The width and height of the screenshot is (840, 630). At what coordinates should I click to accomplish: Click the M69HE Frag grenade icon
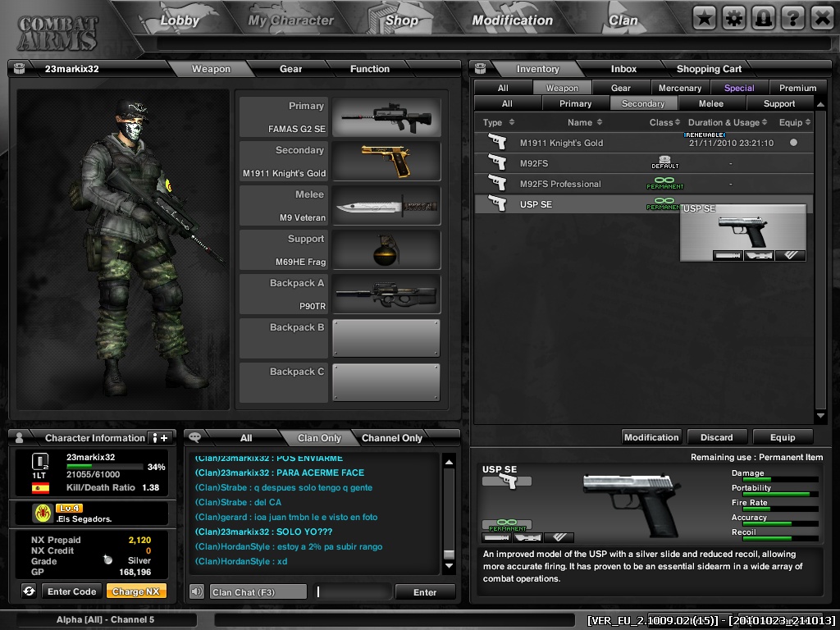pos(386,250)
